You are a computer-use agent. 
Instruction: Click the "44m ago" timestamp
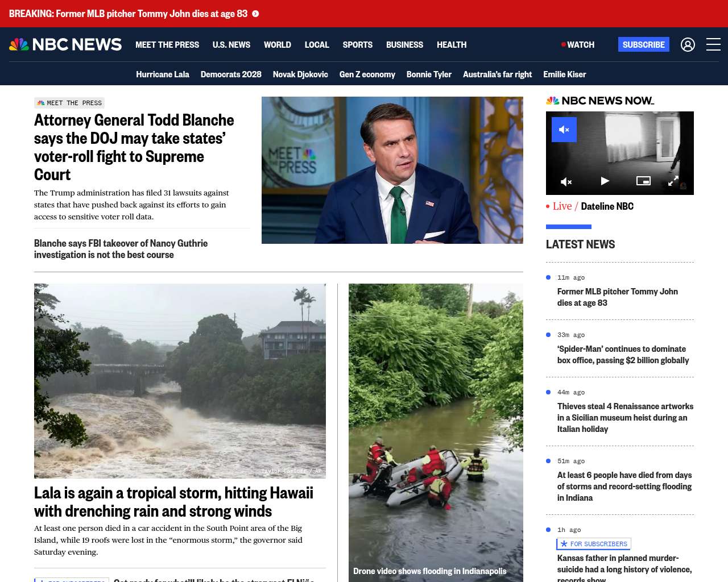571,393
